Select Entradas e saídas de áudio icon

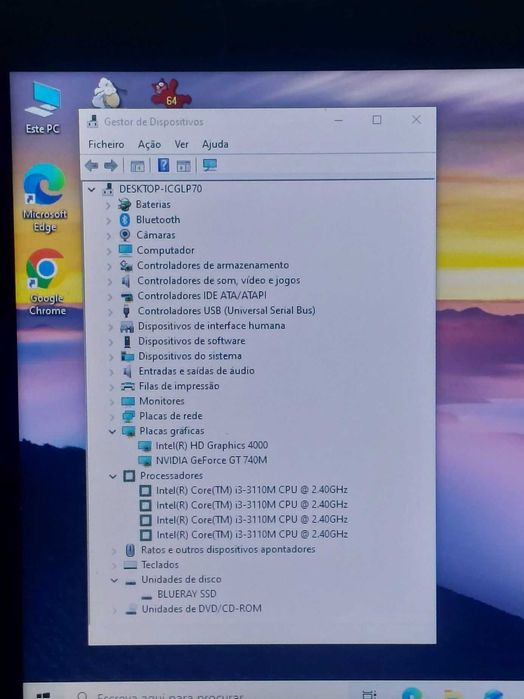(x=128, y=371)
